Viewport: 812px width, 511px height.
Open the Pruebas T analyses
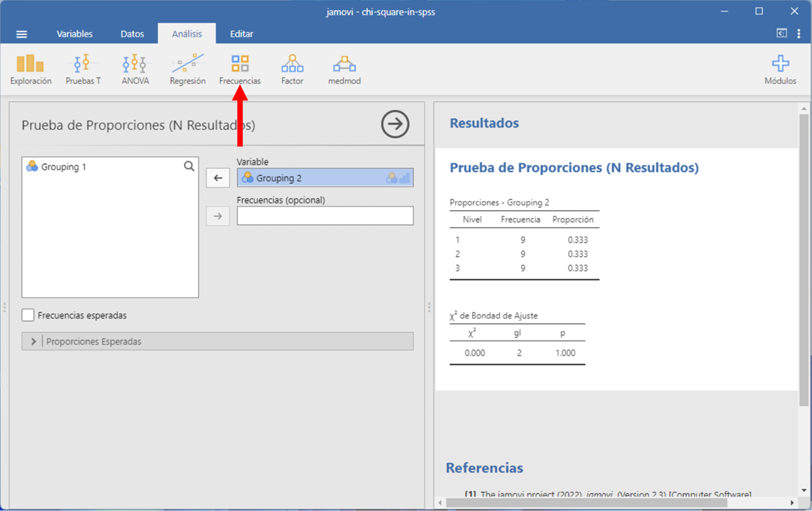coord(83,70)
